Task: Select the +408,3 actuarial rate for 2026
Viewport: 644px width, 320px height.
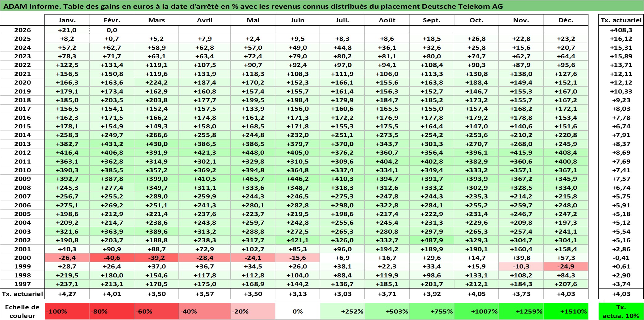Action: (x=621, y=30)
